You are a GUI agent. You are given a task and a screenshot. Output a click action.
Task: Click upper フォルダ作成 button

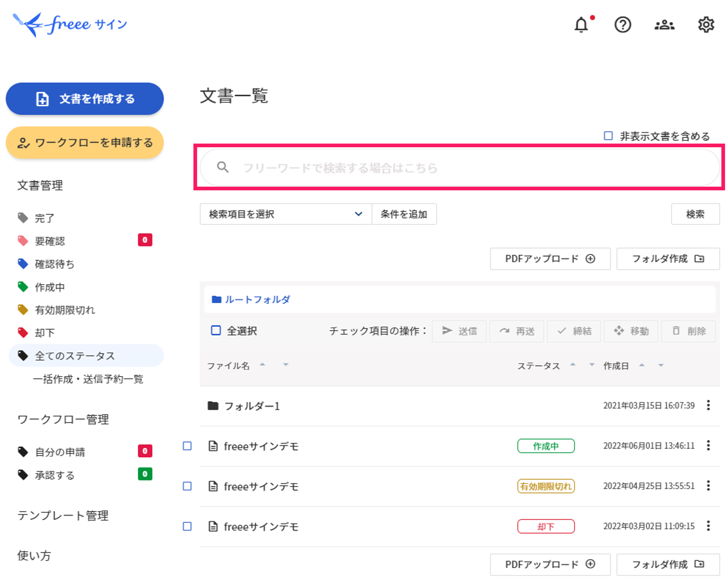point(668,259)
